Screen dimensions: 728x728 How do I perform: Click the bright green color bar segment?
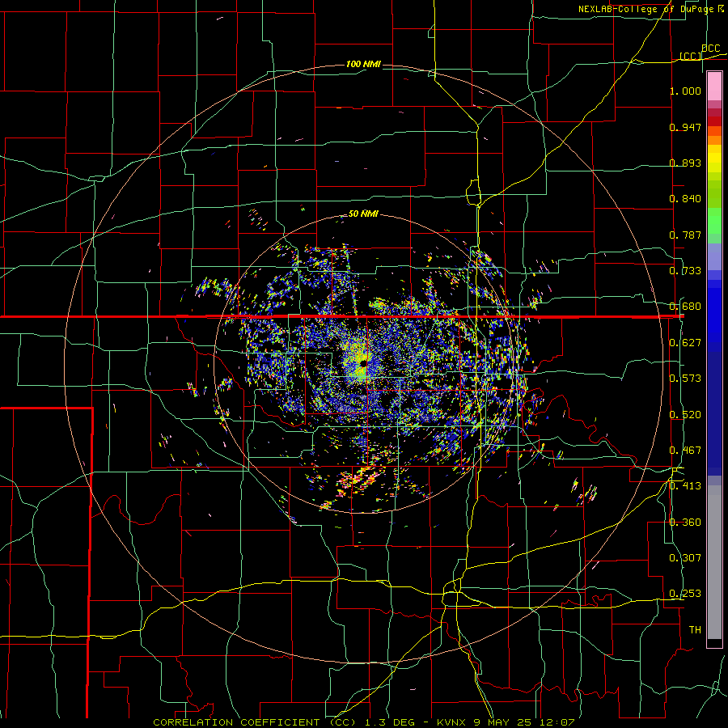pyautogui.click(x=714, y=221)
